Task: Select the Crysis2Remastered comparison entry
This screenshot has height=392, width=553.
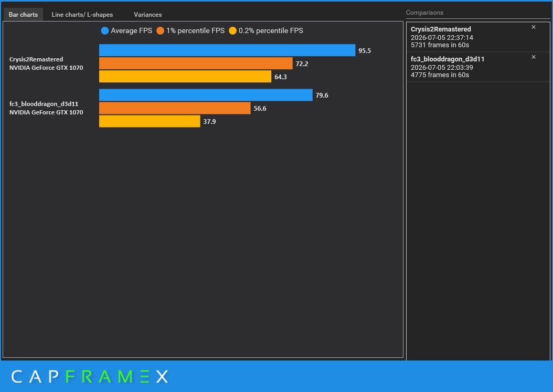Action: click(x=478, y=37)
